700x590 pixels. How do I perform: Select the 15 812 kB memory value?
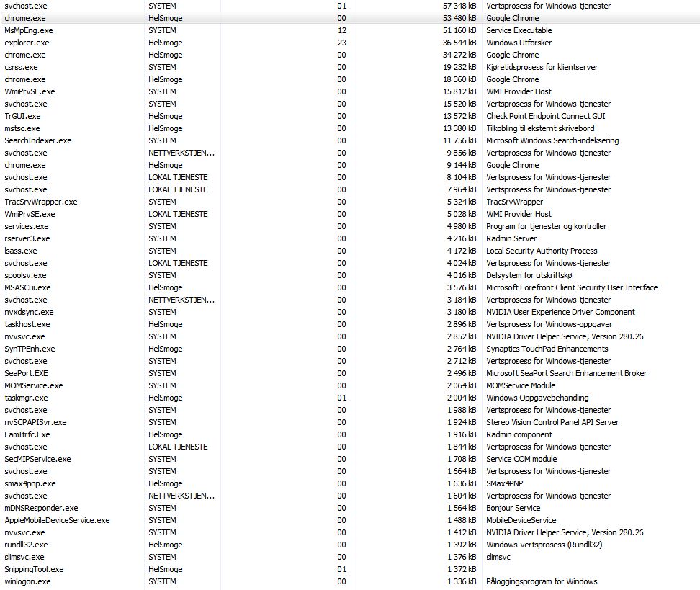459,91
